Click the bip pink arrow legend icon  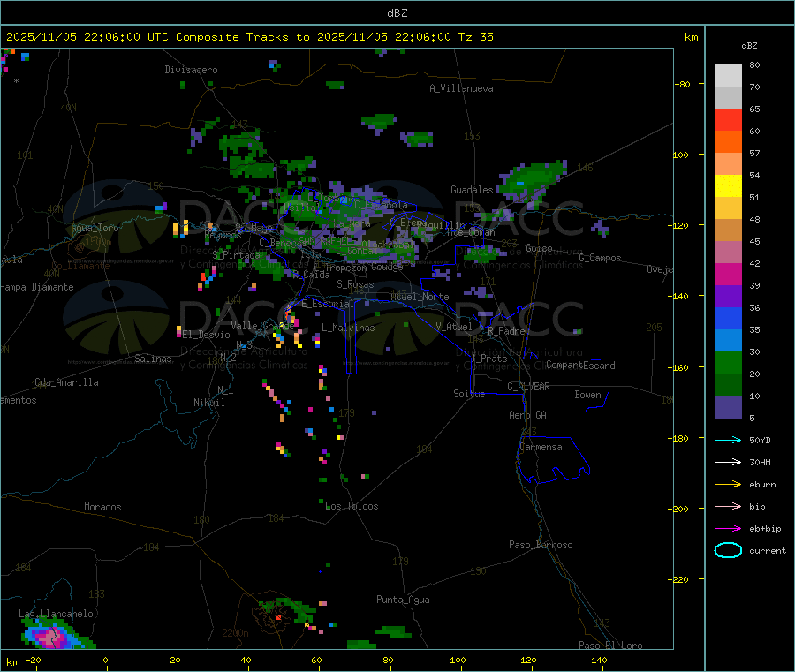(728, 506)
